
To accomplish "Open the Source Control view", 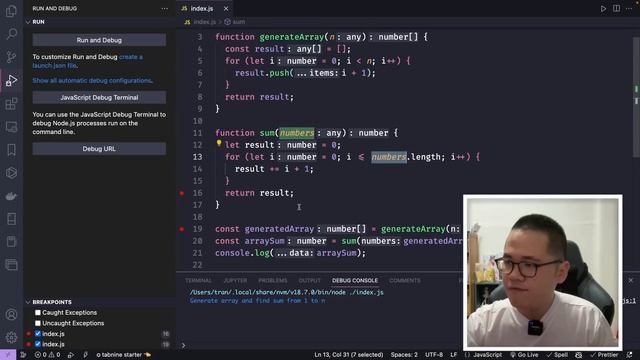I will coord(11,57).
